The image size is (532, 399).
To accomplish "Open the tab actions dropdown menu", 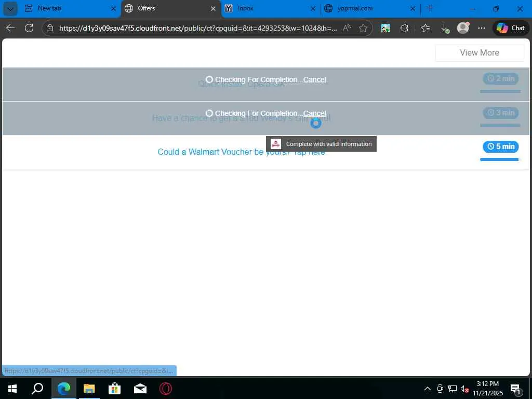I will coord(10,9).
